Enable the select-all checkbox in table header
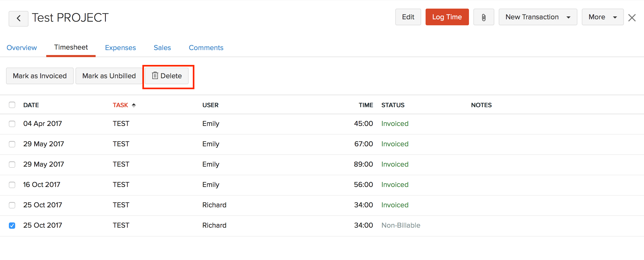This screenshot has height=260, width=644. 12,105
